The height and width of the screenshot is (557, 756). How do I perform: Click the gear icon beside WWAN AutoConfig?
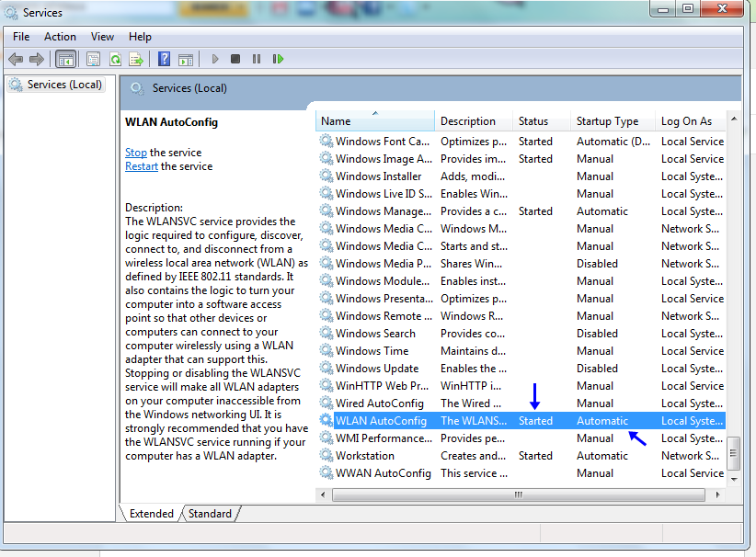pos(326,472)
